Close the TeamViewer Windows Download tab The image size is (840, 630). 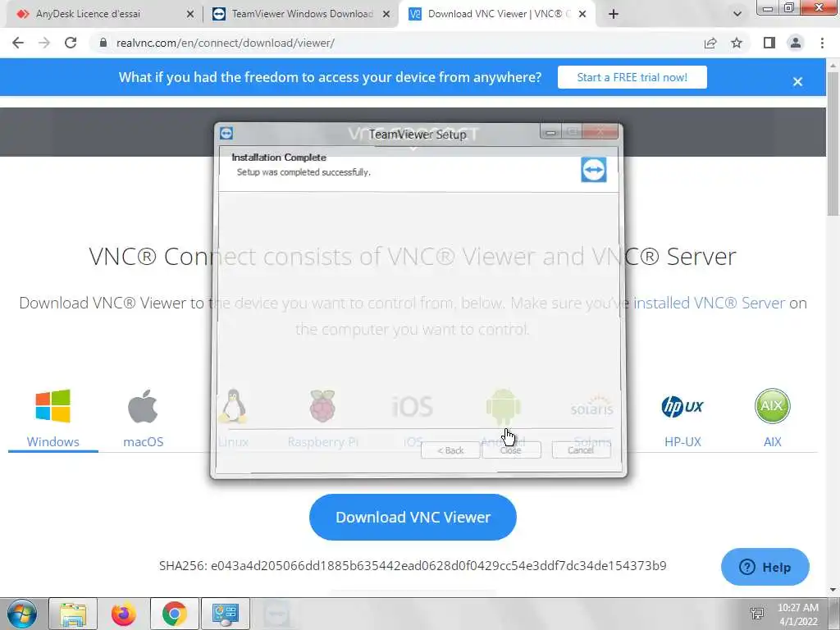[386, 15]
